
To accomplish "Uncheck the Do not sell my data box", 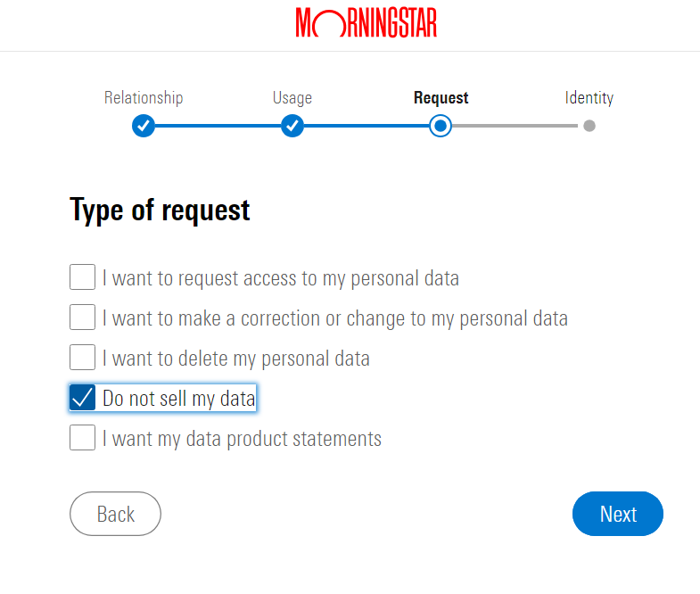I will 82,398.
